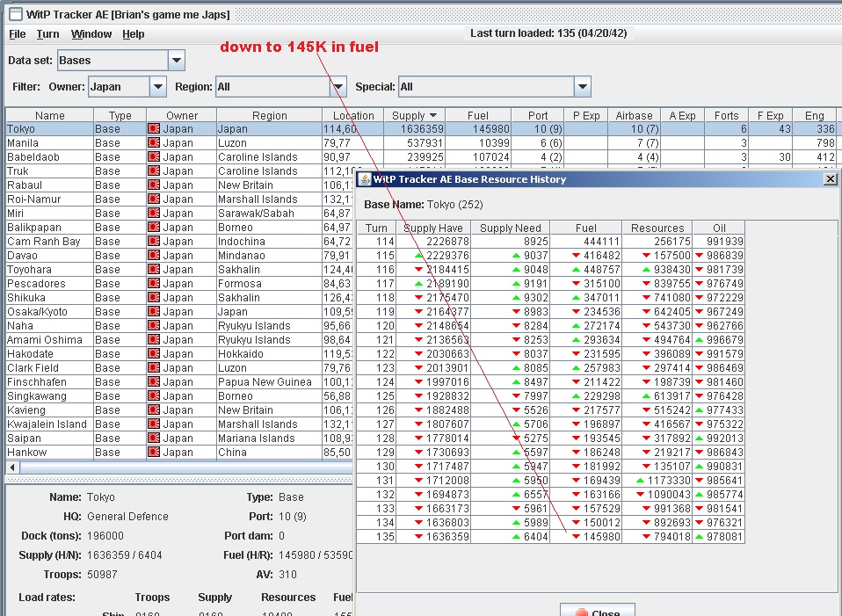Image resolution: width=842 pixels, height=616 pixels.
Task: Click the WitP Tracker AE window icon
Action: click(16, 14)
